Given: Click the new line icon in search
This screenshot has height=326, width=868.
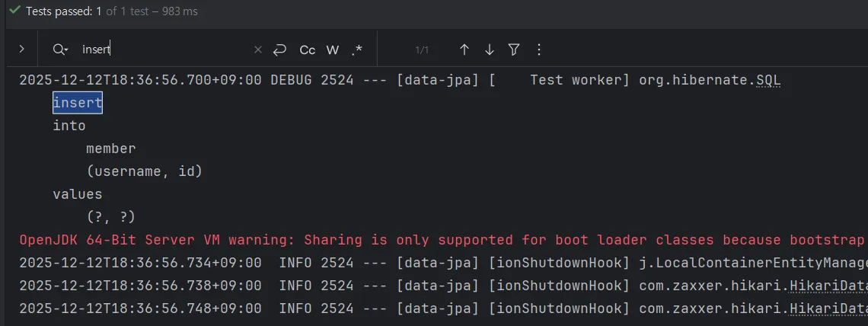Looking at the screenshot, I should [279, 50].
